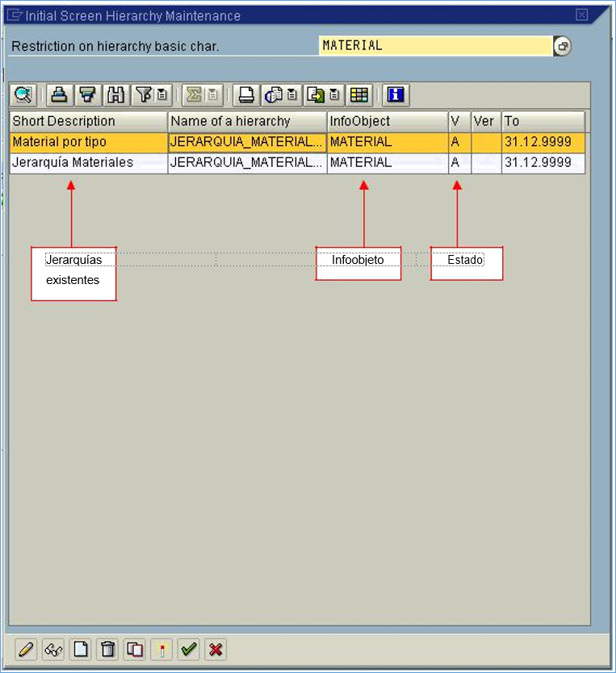Click the blue Information icon

click(x=395, y=95)
